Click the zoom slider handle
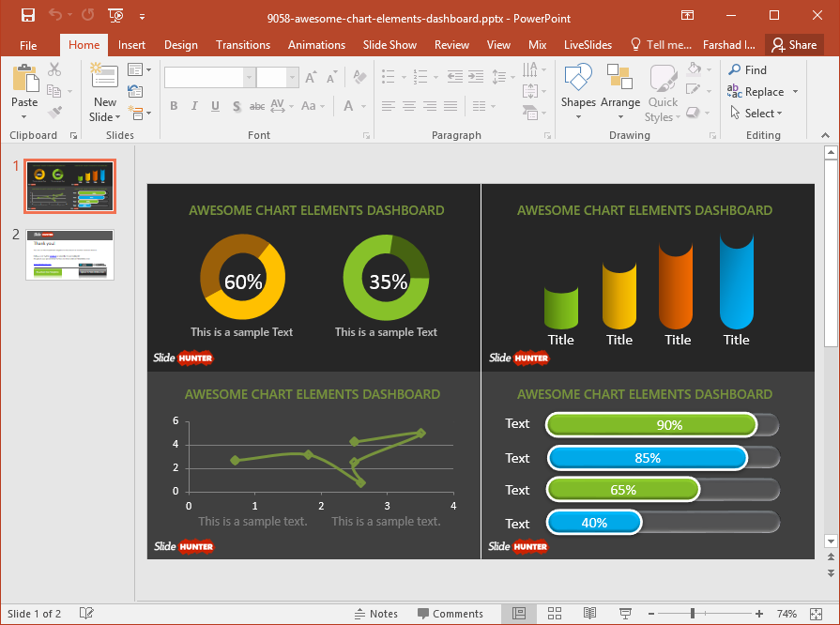This screenshot has height=625, width=840. pyautogui.click(x=693, y=614)
